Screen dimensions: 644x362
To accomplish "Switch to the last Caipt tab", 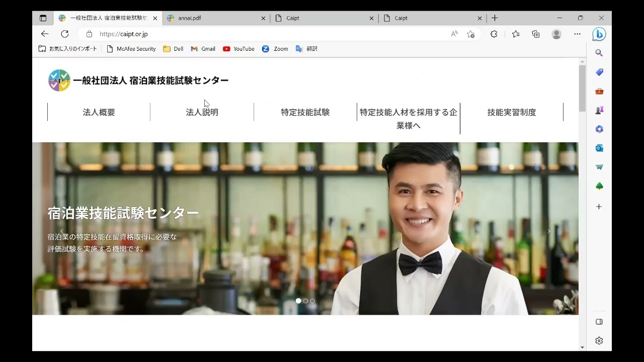I will click(x=433, y=18).
